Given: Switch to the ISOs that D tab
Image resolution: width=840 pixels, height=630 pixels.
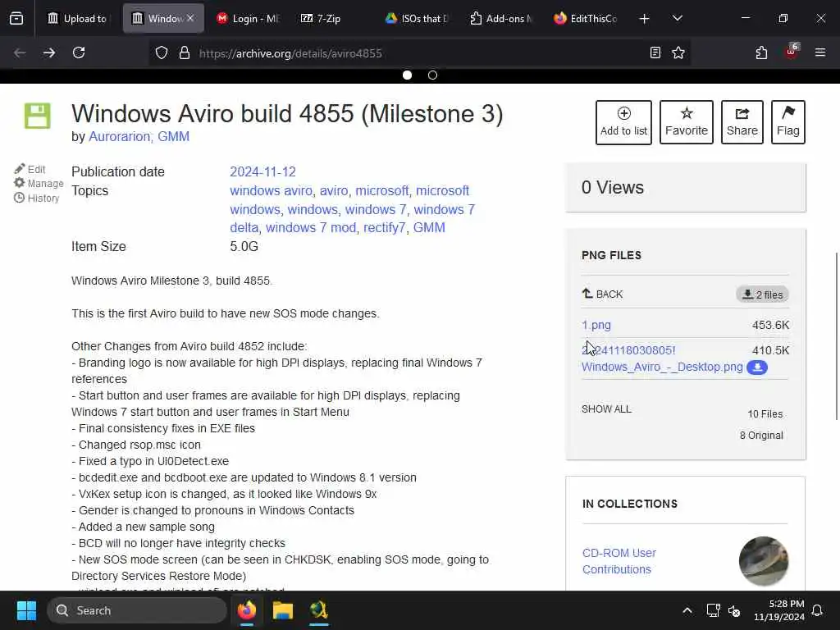Looking at the screenshot, I should pos(417,18).
